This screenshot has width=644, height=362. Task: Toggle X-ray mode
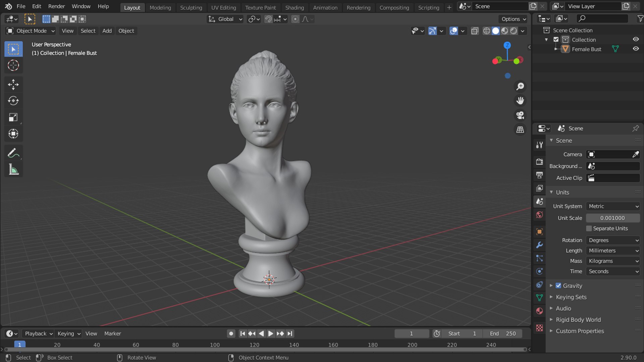(475, 31)
